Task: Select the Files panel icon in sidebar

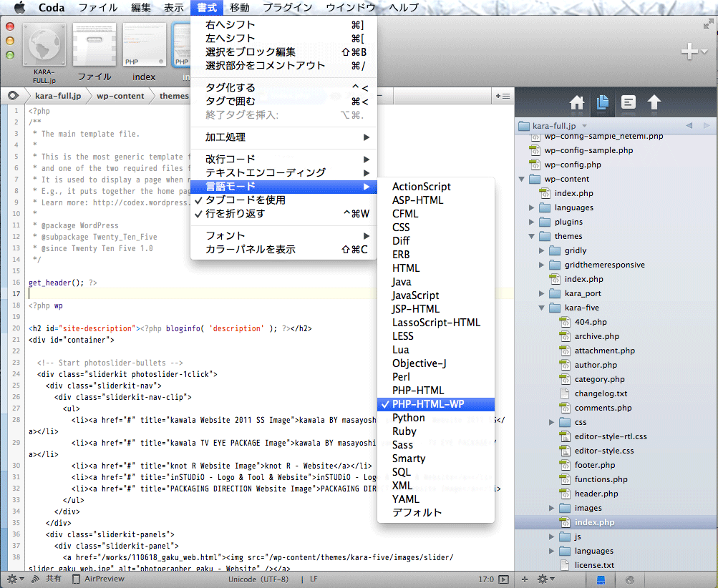Action: 603,102
